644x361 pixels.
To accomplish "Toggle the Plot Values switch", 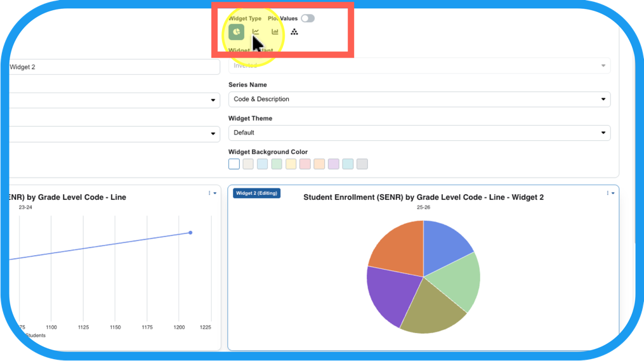I will tap(308, 18).
